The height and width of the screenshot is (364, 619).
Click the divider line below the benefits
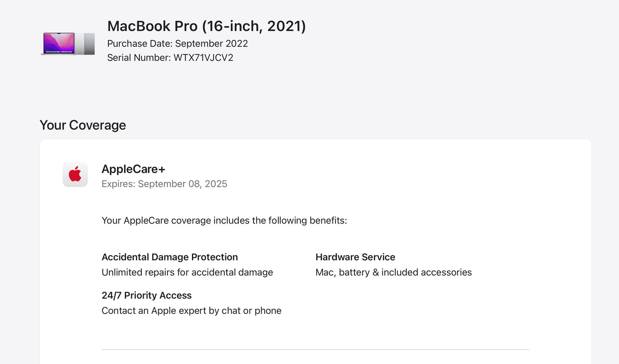tap(315, 349)
